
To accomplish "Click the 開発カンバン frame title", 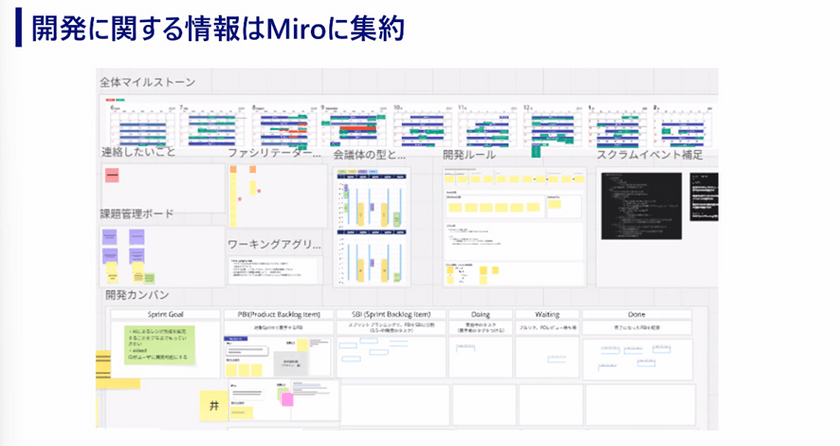I will 137,295.
